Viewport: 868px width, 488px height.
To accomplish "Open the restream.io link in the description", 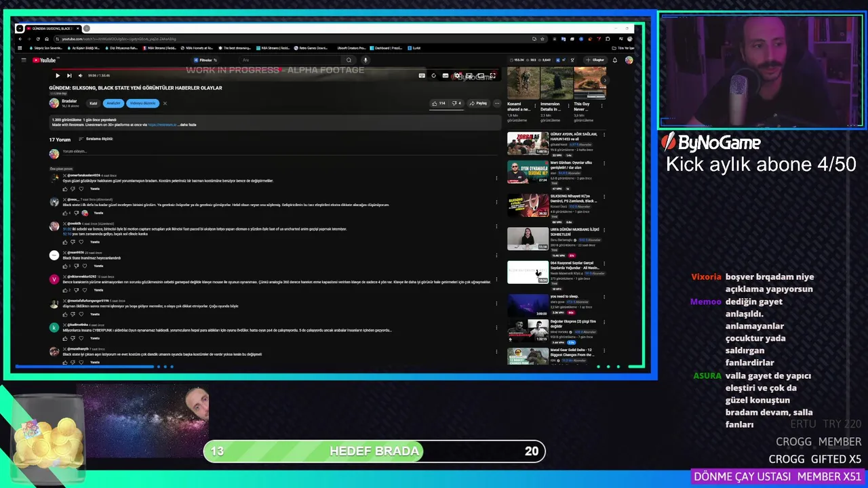I will pos(162,125).
